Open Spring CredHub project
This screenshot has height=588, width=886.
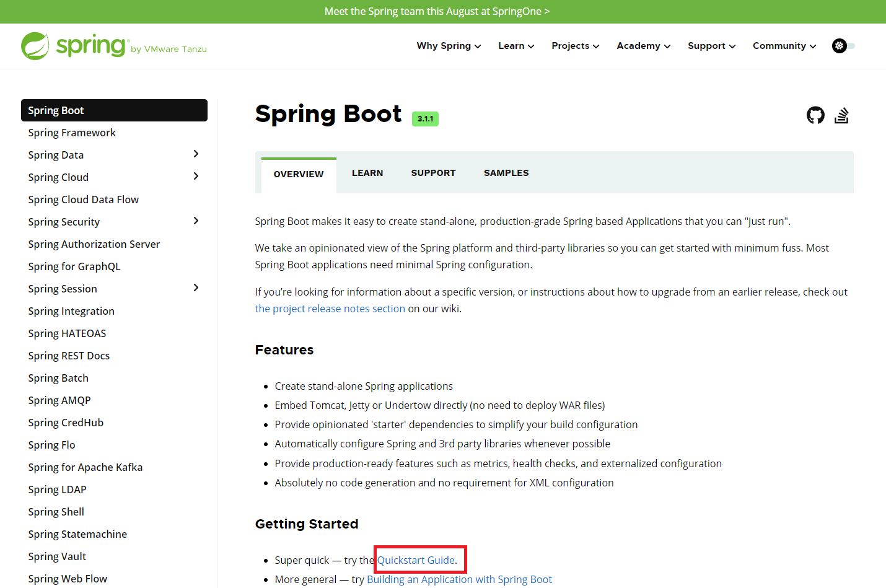pyautogui.click(x=66, y=423)
